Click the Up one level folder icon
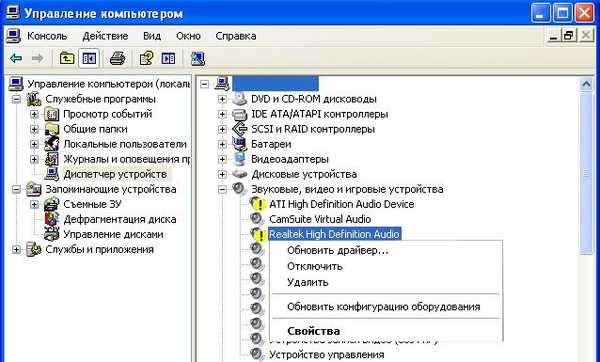 [67, 59]
